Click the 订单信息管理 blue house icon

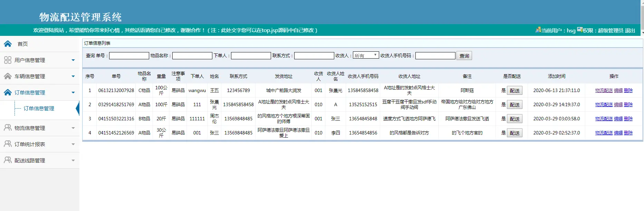pyautogui.click(x=8, y=92)
